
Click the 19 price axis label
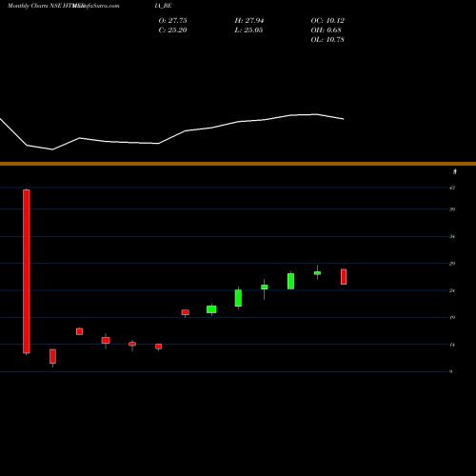pos(452,317)
